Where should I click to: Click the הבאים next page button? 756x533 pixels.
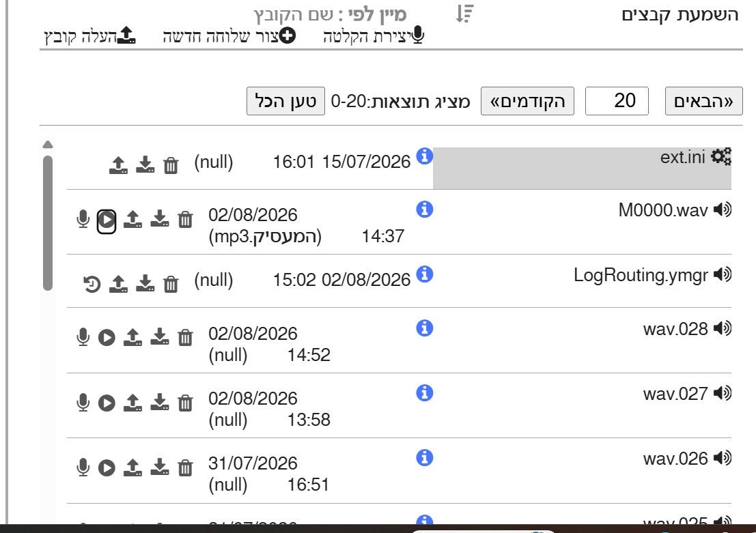703,101
